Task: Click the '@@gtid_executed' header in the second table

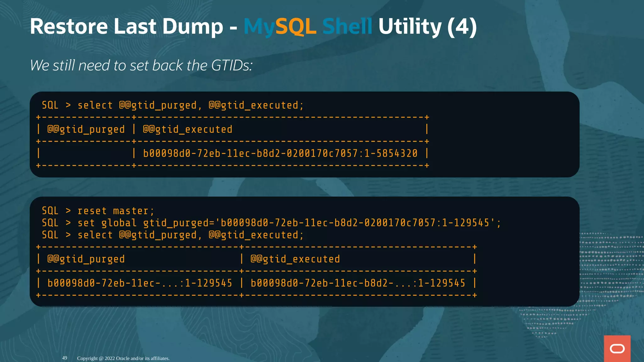Action: pos(295,259)
